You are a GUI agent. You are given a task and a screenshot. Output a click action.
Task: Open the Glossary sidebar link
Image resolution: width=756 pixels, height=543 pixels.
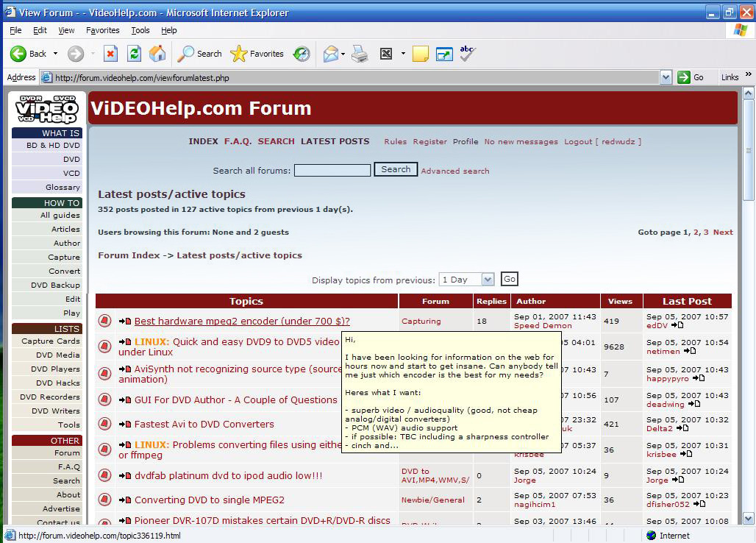click(63, 187)
